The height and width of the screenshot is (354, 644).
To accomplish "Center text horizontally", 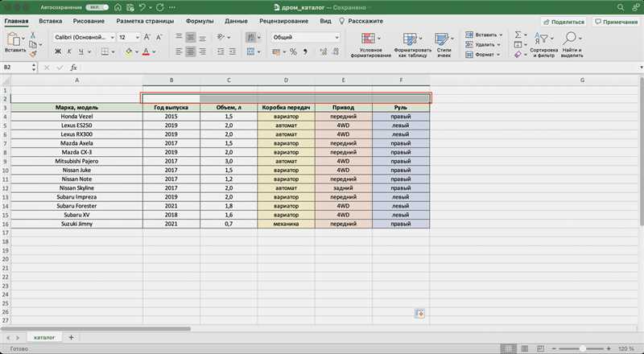I will (191, 51).
